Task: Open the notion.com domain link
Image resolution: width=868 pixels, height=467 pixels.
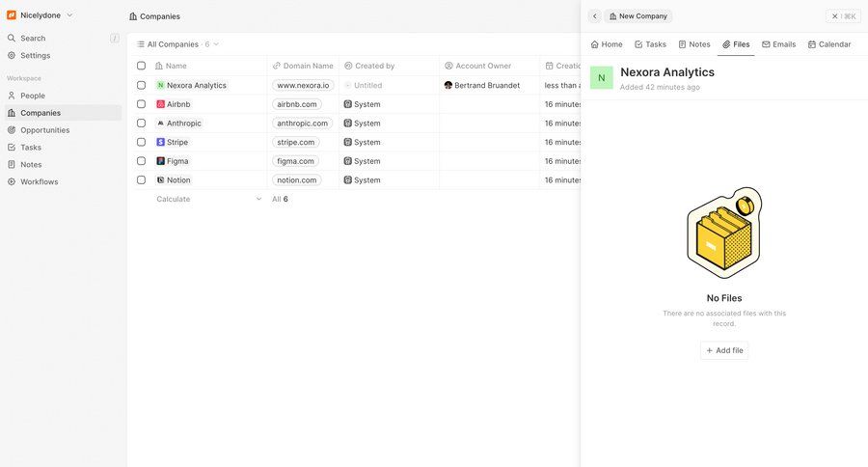Action: click(x=297, y=180)
